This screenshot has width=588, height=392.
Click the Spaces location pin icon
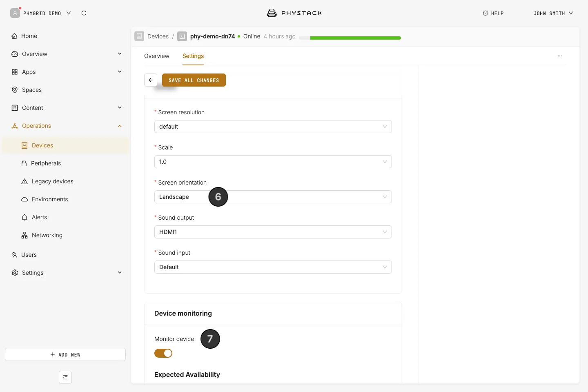point(15,90)
